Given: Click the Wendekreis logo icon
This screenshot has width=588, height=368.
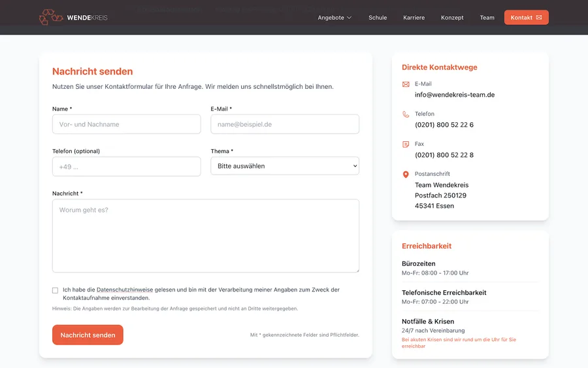Looking at the screenshot, I should pos(51,17).
